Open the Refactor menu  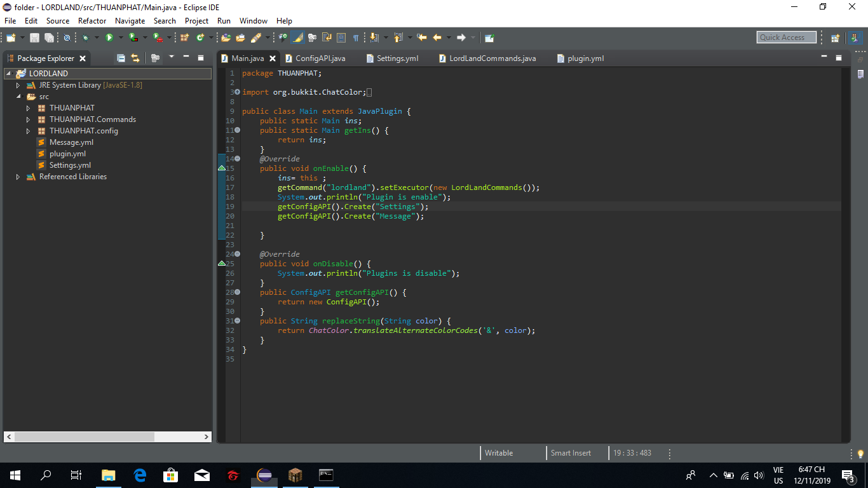tap(92, 21)
